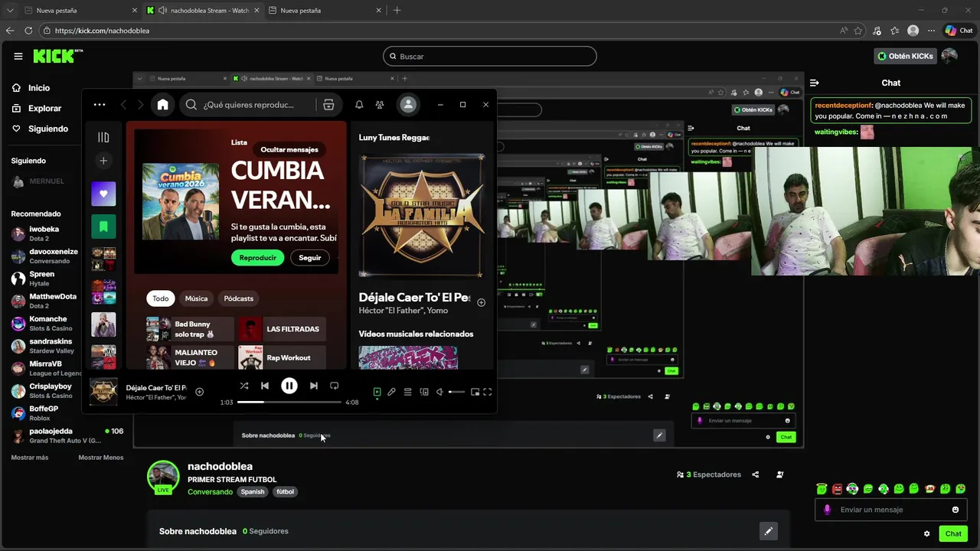Screen dimensions: 980x551
Task: Open Spotify saved episodes bookmark tile
Action: [103, 226]
